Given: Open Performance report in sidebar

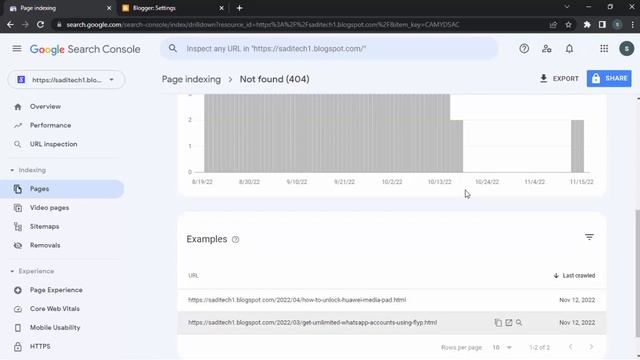Looking at the screenshot, I should tap(50, 125).
